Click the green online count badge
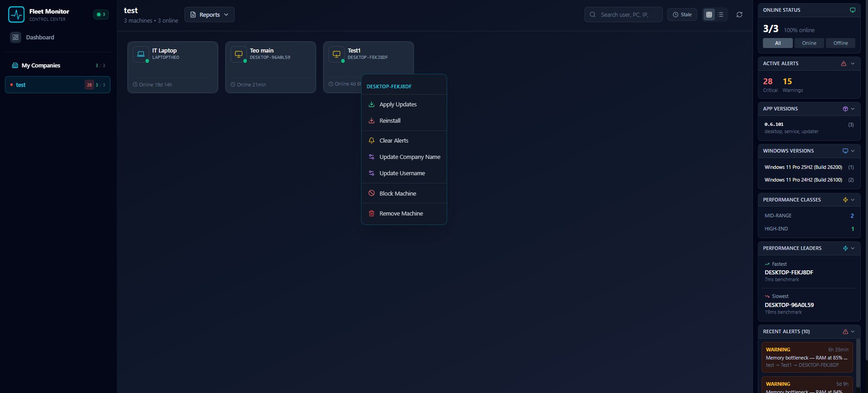The width and height of the screenshot is (868, 393). 101,14
